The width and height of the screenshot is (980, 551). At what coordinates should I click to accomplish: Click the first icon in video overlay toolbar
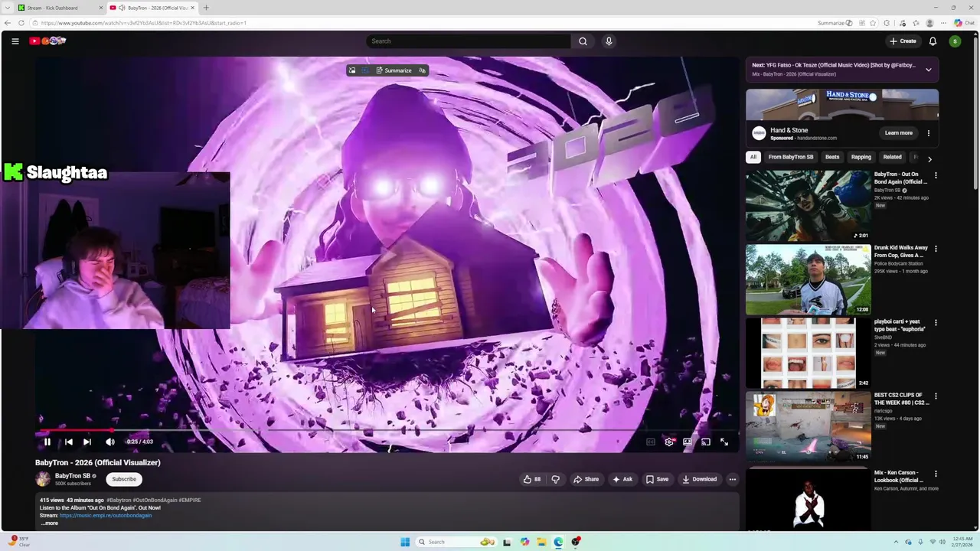(x=352, y=70)
